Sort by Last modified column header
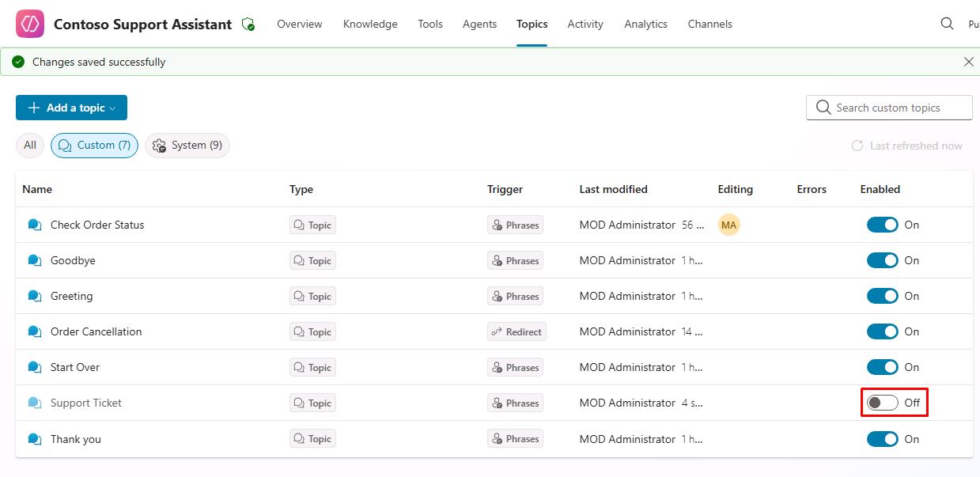Screen dimensions: 980x477 coord(613,189)
